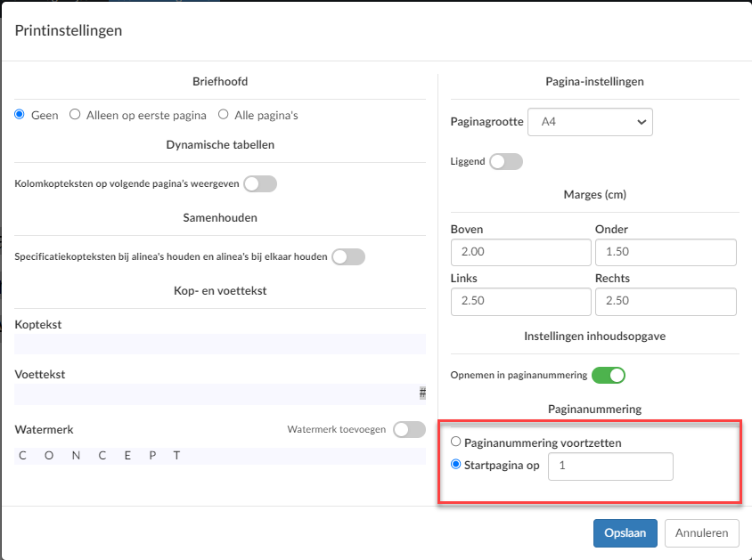Save settings with the Opslaan button
The height and width of the screenshot is (560, 752).
click(x=625, y=533)
